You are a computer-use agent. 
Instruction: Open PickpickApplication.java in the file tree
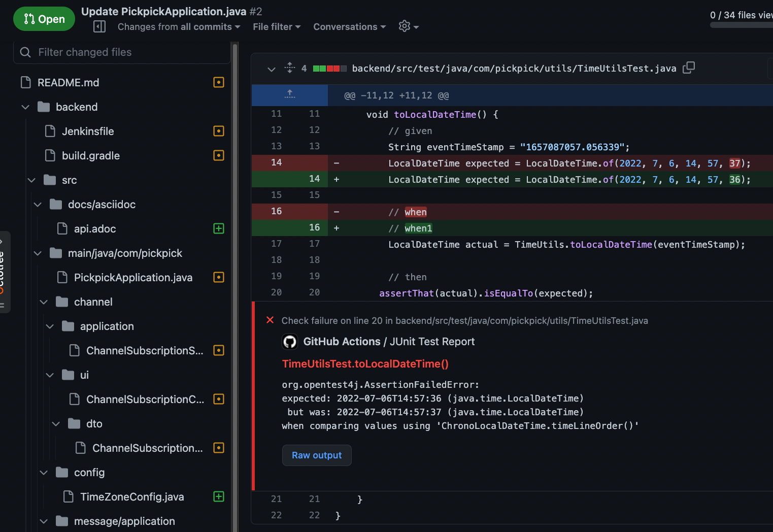[133, 278]
